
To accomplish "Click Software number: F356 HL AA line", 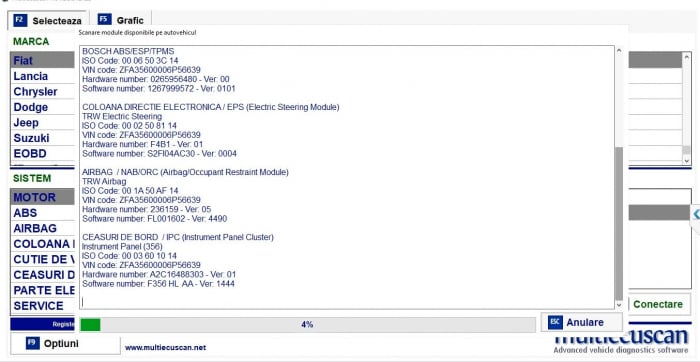I will coord(158,284).
